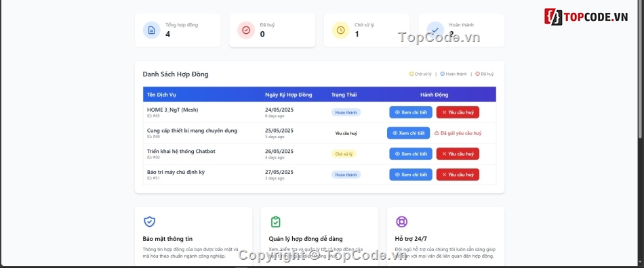Image resolution: width=644 pixels, height=268 pixels.
Task: Click the red Đã huỷ legend circle
Action: 478,74
